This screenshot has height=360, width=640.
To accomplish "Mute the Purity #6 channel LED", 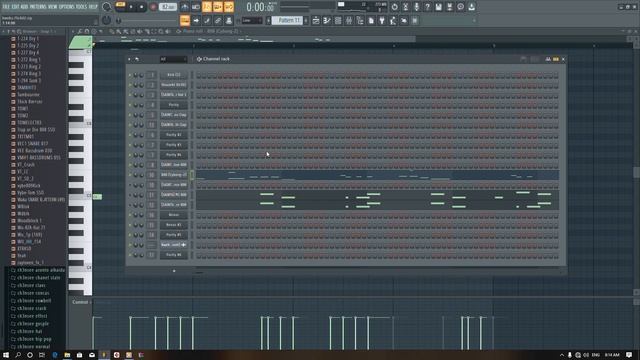I will coord(130,255).
